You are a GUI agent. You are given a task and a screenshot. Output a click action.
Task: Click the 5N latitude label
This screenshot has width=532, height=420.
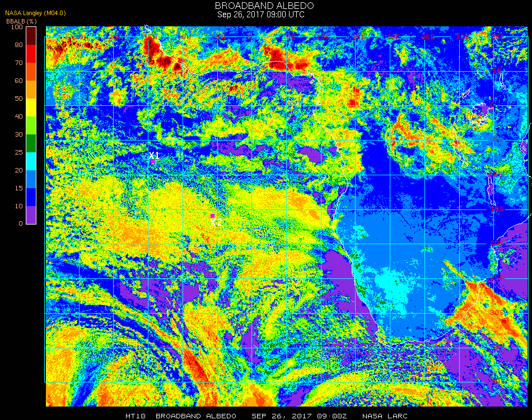tap(497, 71)
